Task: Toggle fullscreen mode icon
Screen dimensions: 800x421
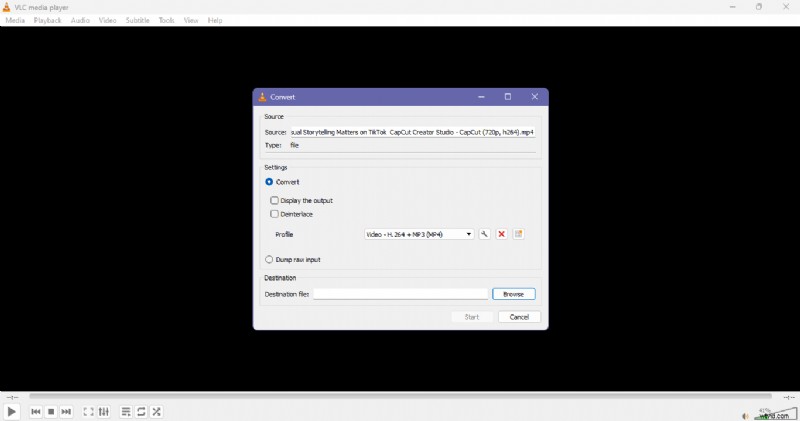Action: tap(88, 411)
